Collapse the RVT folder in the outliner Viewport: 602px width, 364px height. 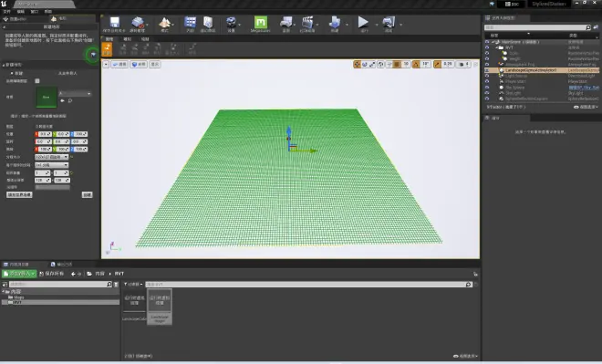pyautogui.click(x=497, y=47)
